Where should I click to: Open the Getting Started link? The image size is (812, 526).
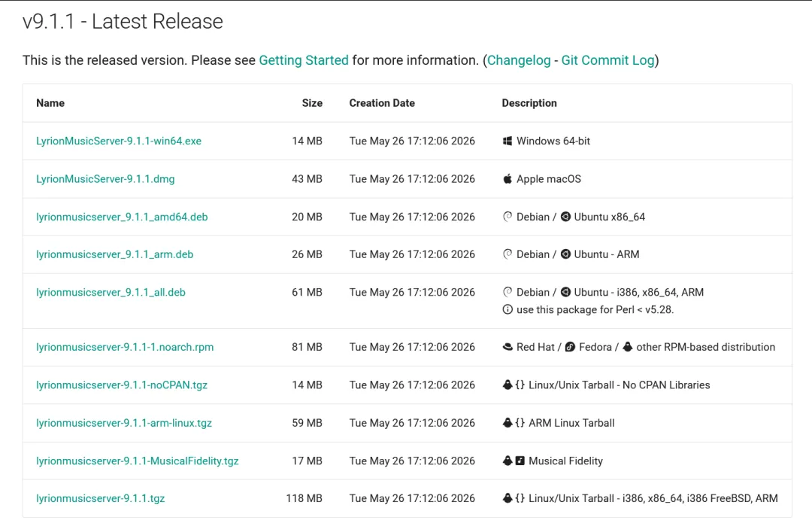point(304,60)
